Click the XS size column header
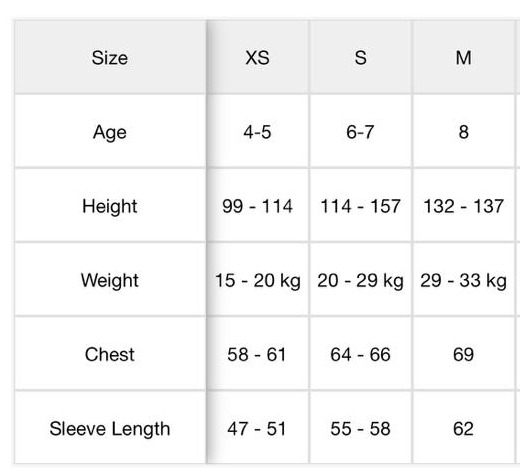The width and height of the screenshot is (520, 469). point(257,57)
